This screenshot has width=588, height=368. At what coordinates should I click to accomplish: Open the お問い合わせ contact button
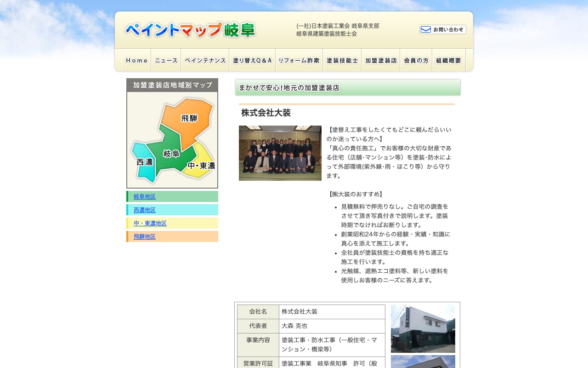pos(443,29)
